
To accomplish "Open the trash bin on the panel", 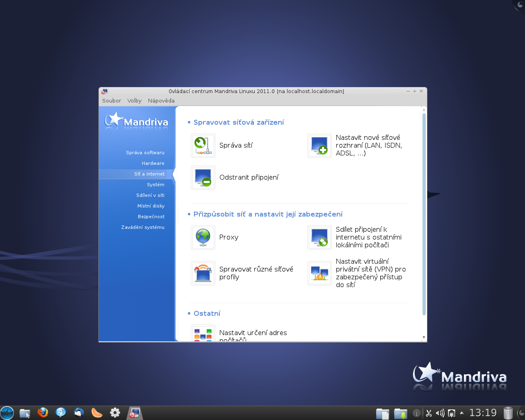I will pos(508,413).
